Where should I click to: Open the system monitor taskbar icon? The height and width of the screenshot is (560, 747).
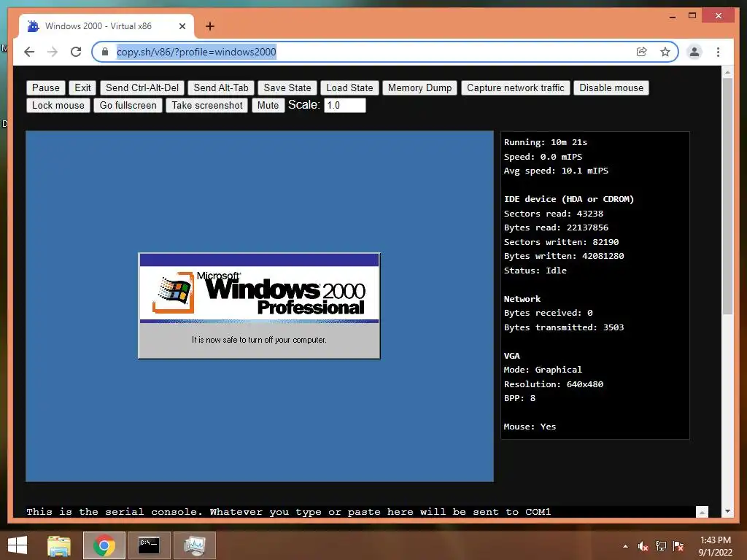[x=194, y=545]
